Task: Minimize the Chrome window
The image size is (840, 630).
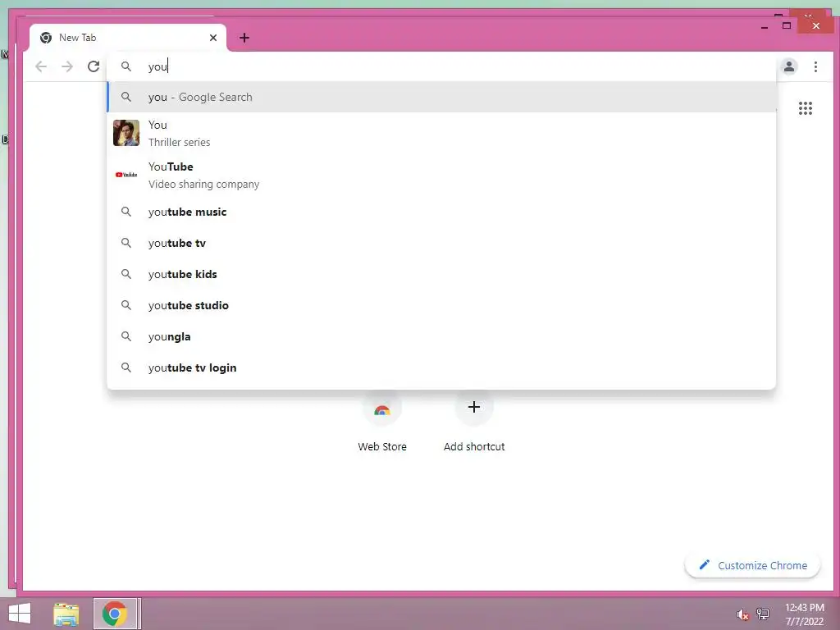Action: point(765,26)
